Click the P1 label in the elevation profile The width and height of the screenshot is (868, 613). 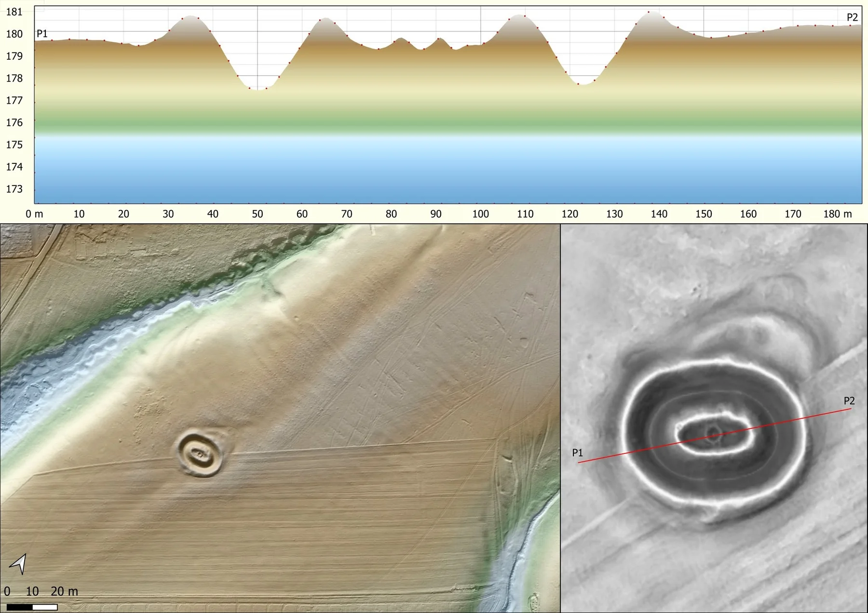[x=42, y=34]
